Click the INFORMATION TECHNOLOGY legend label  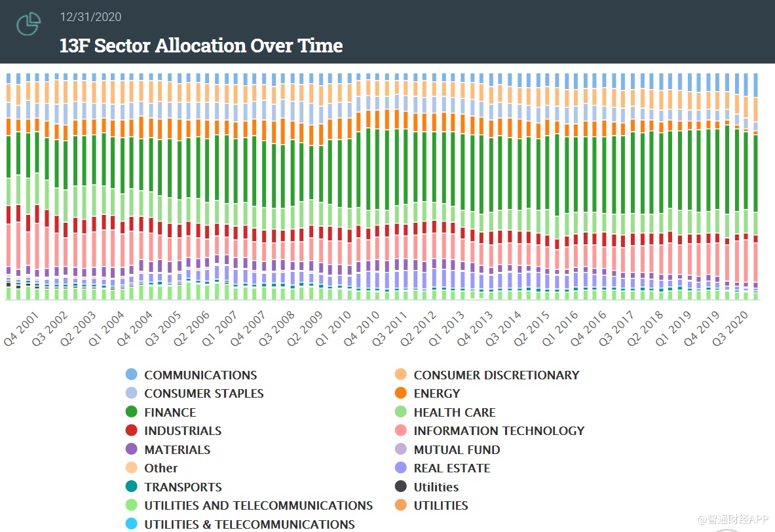[499, 430]
